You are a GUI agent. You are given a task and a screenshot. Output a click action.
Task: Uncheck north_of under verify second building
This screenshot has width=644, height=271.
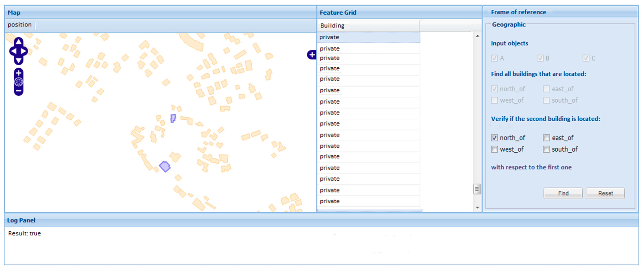pos(494,138)
